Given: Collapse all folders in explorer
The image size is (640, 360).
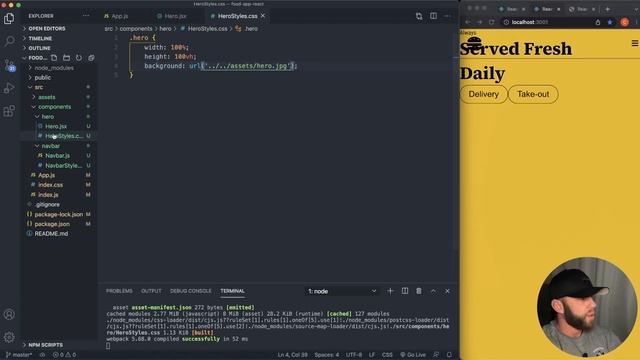Looking at the screenshot, I should (x=91, y=58).
